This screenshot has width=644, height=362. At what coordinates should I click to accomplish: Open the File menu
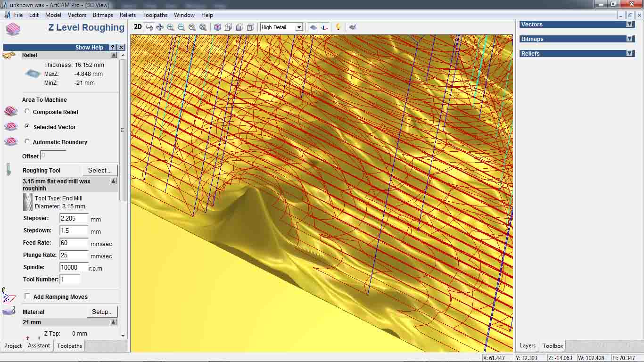click(x=18, y=15)
